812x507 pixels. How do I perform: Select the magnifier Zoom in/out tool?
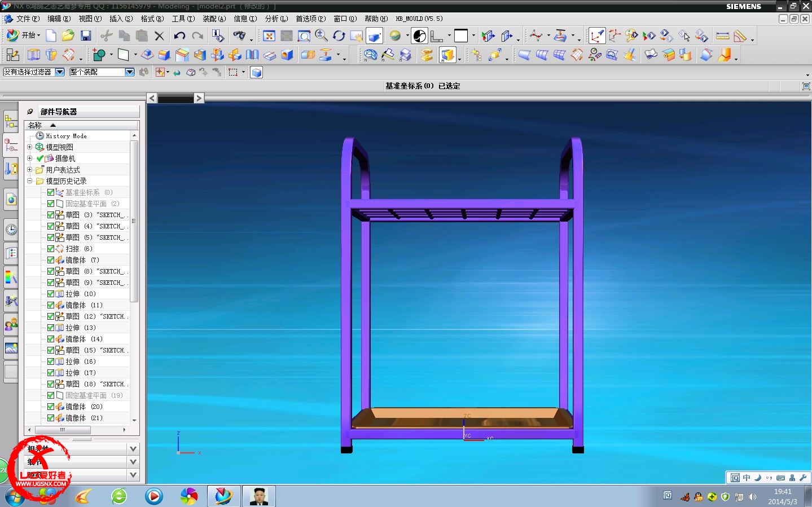click(x=321, y=36)
